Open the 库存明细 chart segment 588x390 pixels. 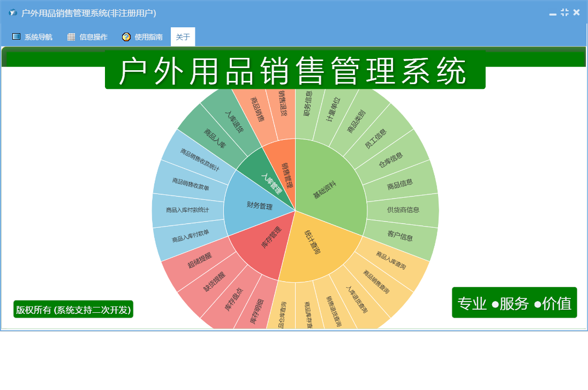click(x=257, y=311)
